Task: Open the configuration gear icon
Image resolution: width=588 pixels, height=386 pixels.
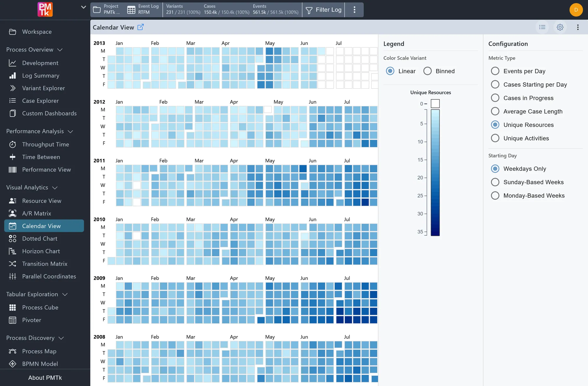Action: [560, 27]
